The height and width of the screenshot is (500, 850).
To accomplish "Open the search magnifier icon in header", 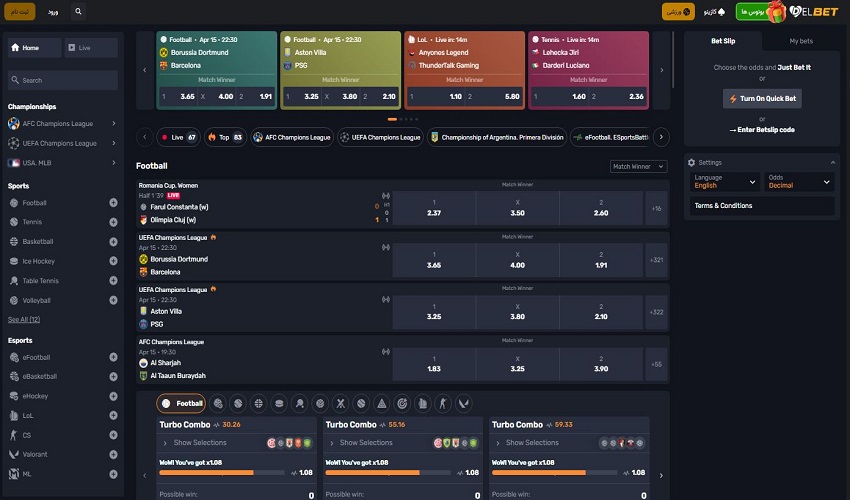I will (x=78, y=11).
